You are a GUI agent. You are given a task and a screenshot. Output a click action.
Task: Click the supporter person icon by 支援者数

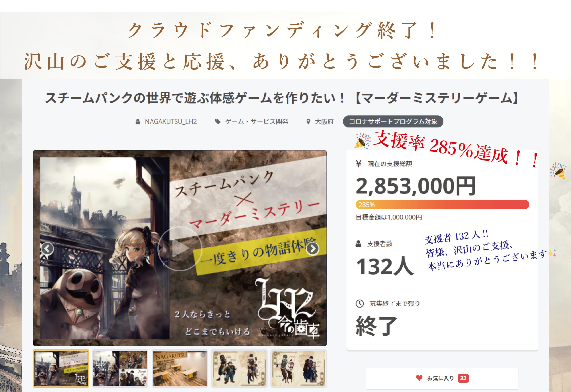point(358,244)
